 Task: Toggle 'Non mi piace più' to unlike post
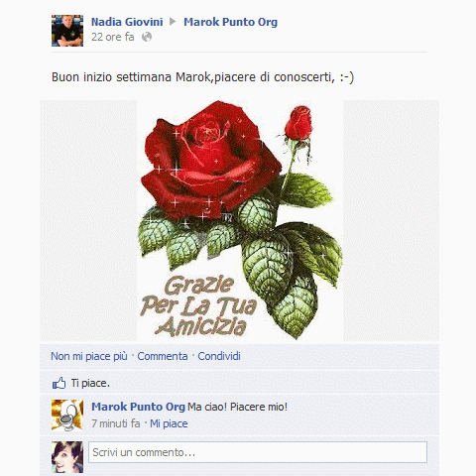tap(89, 356)
